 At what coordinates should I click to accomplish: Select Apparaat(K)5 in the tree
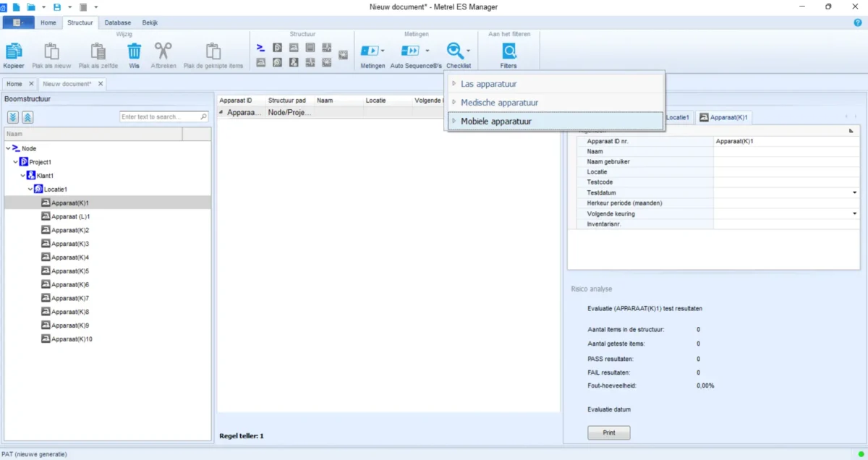coord(70,271)
